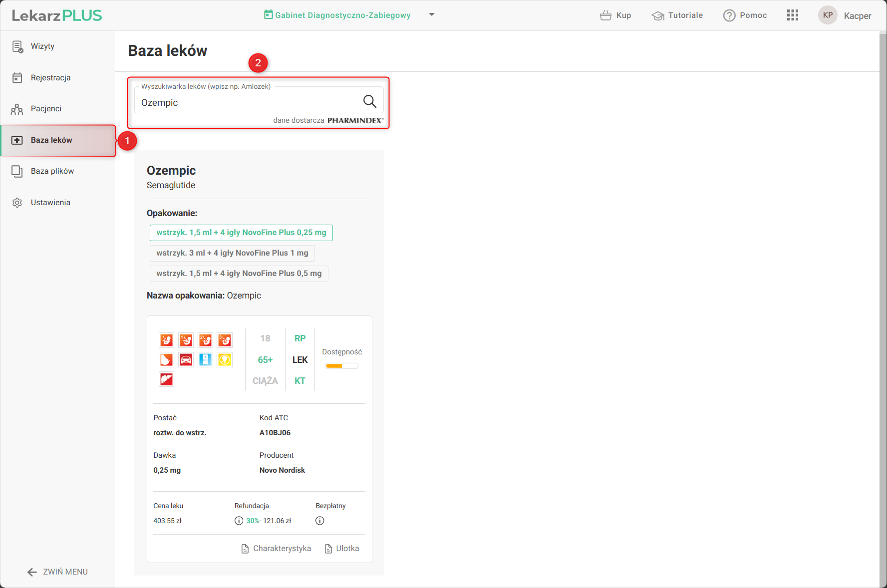Image resolution: width=887 pixels, height=588 pixels.
Task: Expand the Gabinet Diagnostyczno-Zabiegowy dropdown arrow
Action: coord(432,14)
